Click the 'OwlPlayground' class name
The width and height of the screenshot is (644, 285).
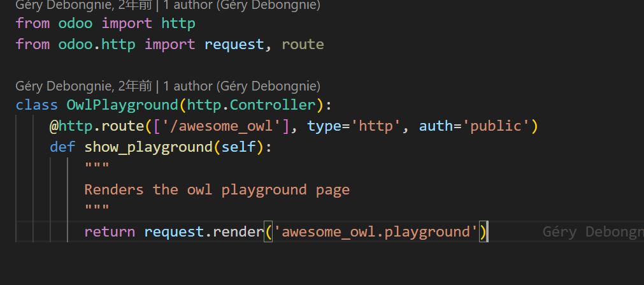click(x=123, y=105)
